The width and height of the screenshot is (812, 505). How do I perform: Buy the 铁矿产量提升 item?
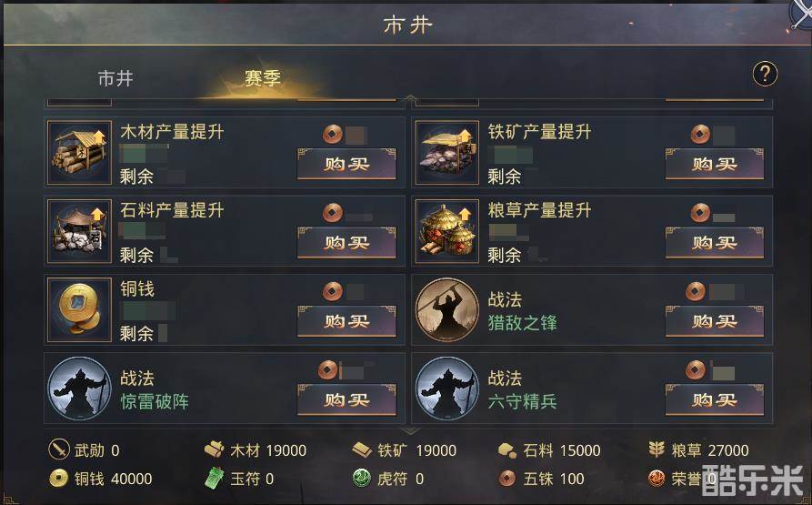coord(714,164)
